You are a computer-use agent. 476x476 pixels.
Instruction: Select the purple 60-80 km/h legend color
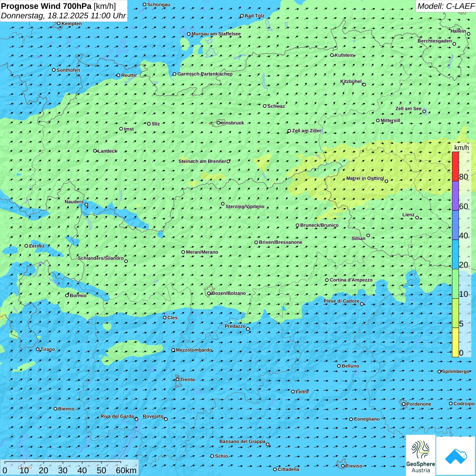(x=455, y=196)
